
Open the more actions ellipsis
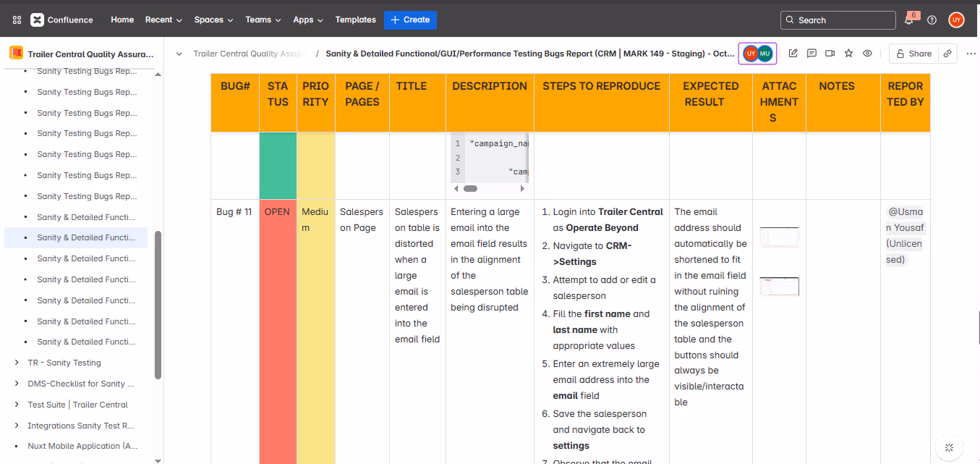coord(971,54)
